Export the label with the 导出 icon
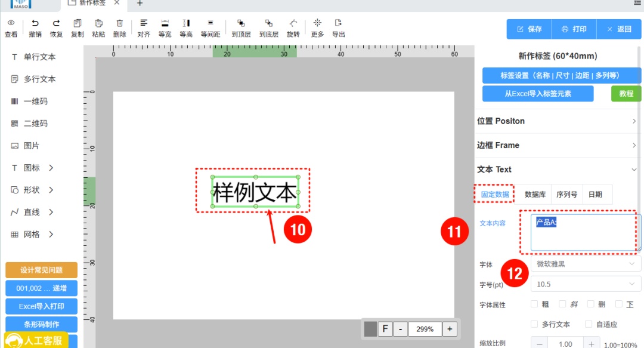Screen dimensions: 644x348 [x=339, y=23]
